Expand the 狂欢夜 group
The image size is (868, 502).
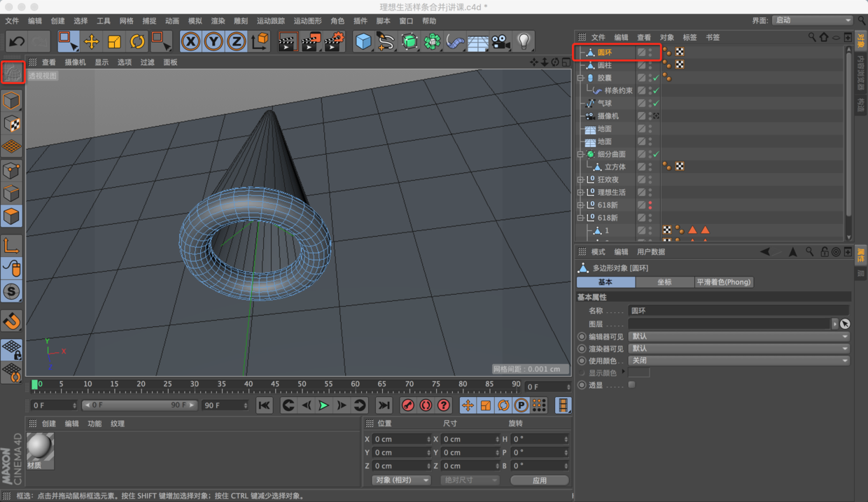580,180
